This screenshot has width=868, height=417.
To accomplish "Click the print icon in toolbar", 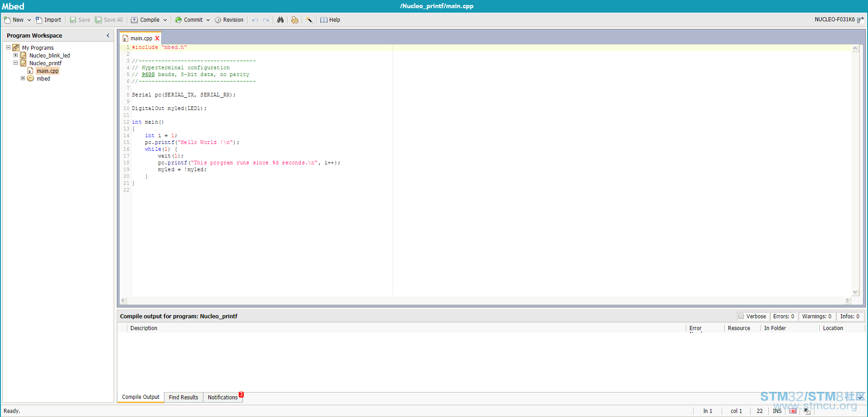I will pyautogui.click(x=295, y=20).
